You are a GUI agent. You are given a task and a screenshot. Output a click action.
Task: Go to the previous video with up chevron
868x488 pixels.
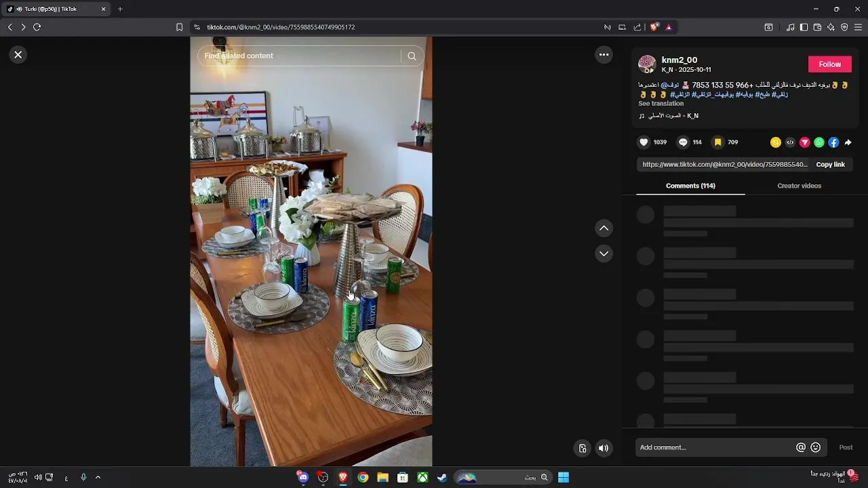tap(604, 228)
